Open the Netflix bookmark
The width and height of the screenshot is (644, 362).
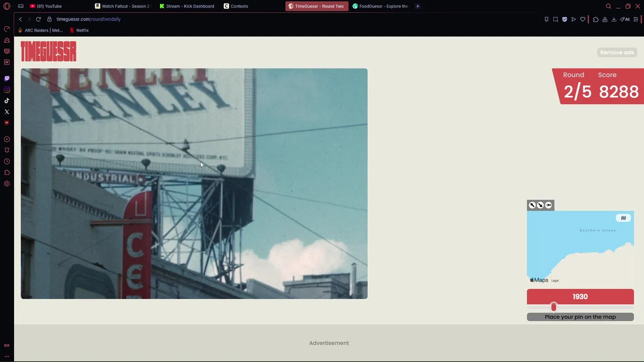tap(79, 30)
